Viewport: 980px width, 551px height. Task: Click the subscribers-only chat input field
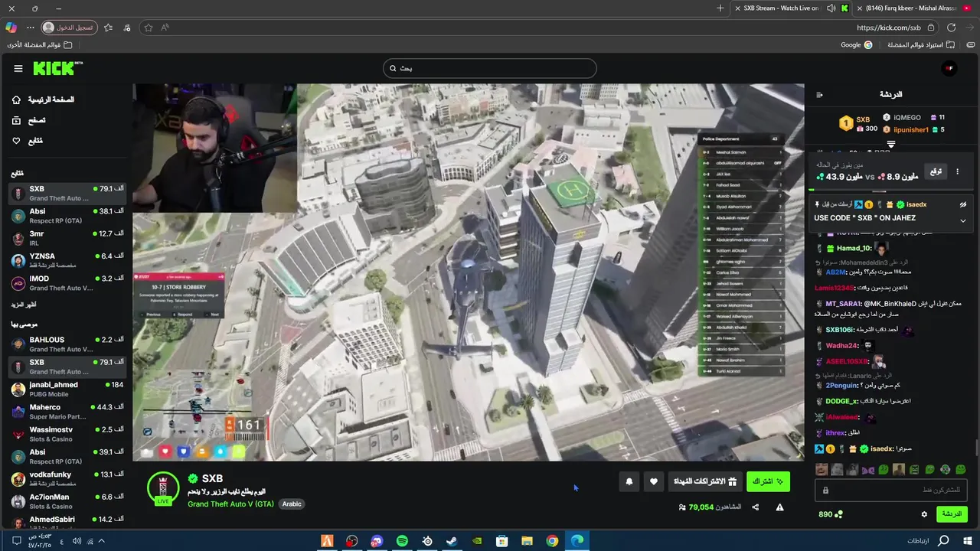click(891, 490)
